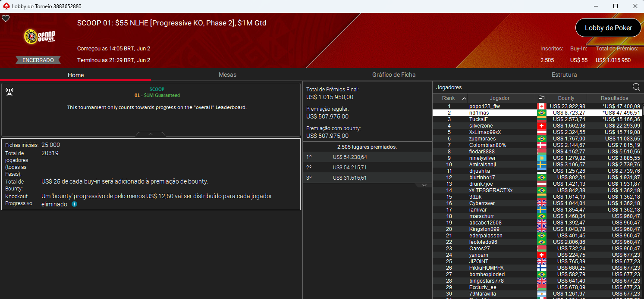Switch to the Home tab

(75, 75)
